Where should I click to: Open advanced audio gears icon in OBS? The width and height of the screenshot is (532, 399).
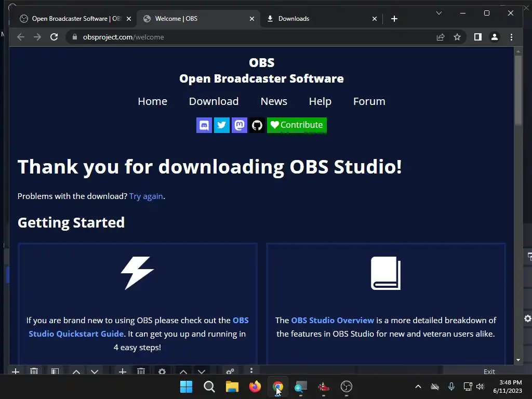point(230,371)
